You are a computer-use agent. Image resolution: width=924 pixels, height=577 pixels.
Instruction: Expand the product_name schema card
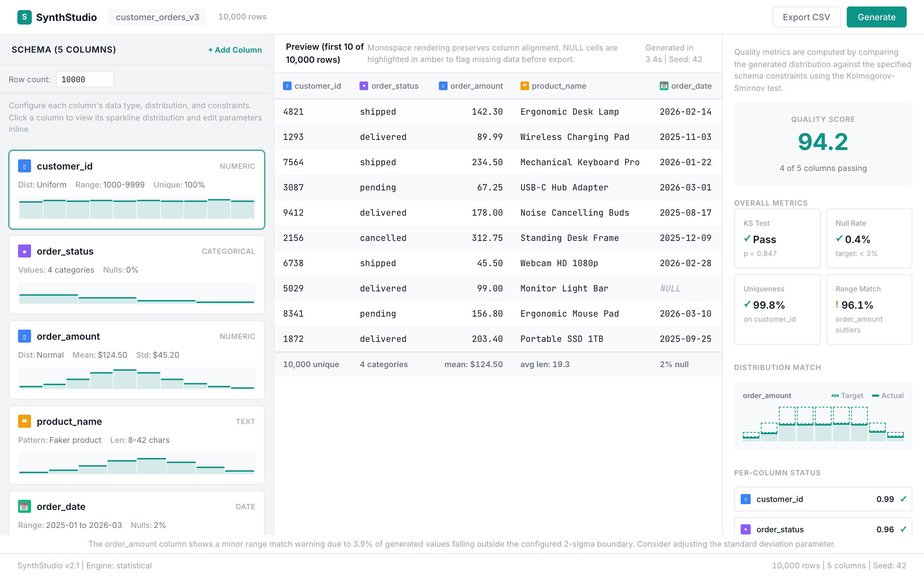tap(137, 445)
